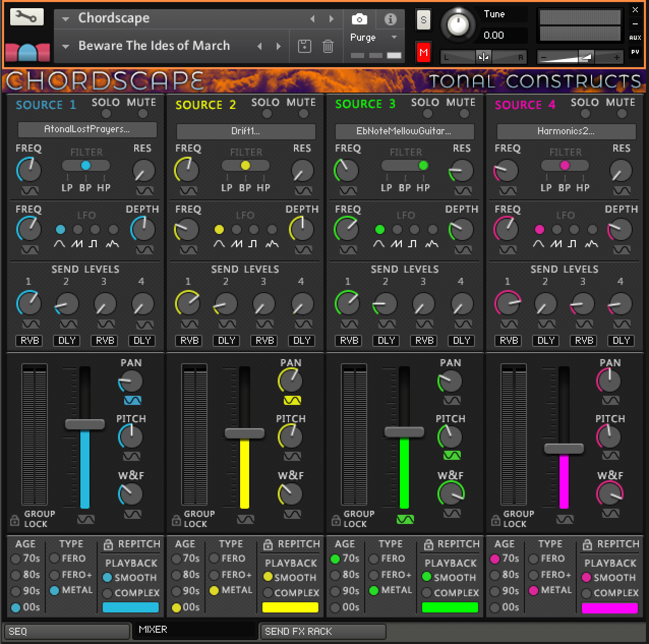Click the camera snapshot icon
The image size is (649, 644).
coord(359,19)
